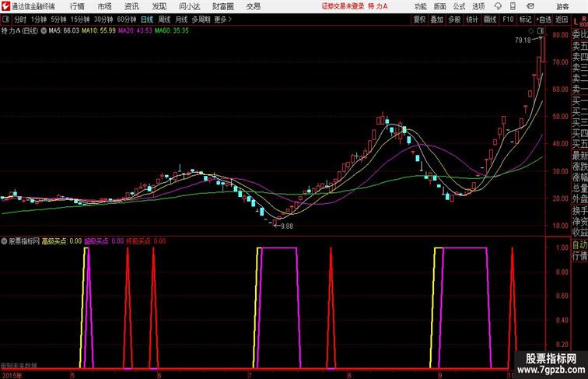Open the 公式 menu

point(459,6)
